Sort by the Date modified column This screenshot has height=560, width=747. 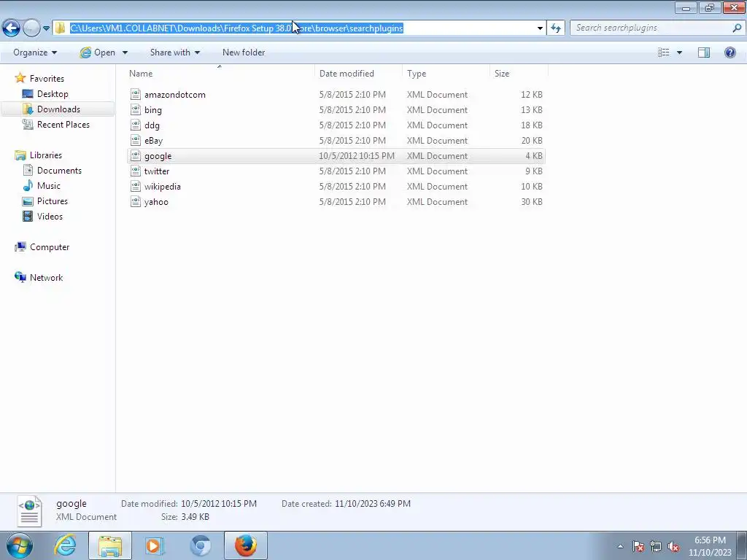(x=358, y=74)
